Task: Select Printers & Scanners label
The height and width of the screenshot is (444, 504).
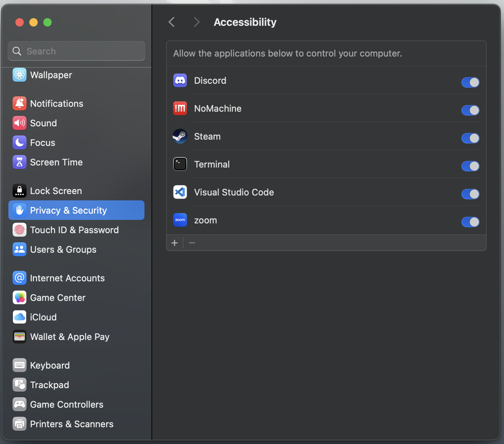Action: click(x=72, y=424)
